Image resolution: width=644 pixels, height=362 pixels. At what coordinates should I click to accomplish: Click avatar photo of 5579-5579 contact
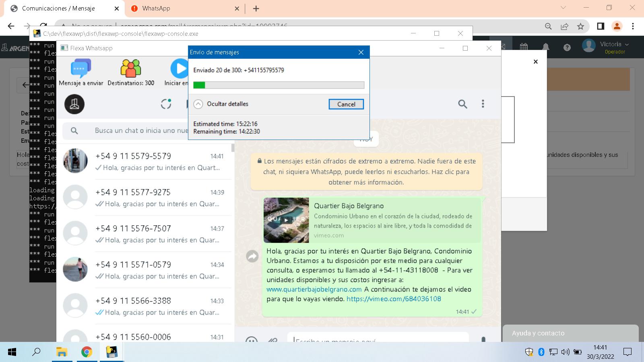(x=75, y=161)
